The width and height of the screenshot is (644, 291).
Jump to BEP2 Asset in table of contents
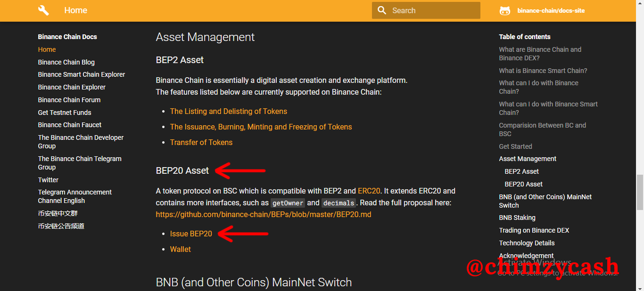click(x=522, y=171)
